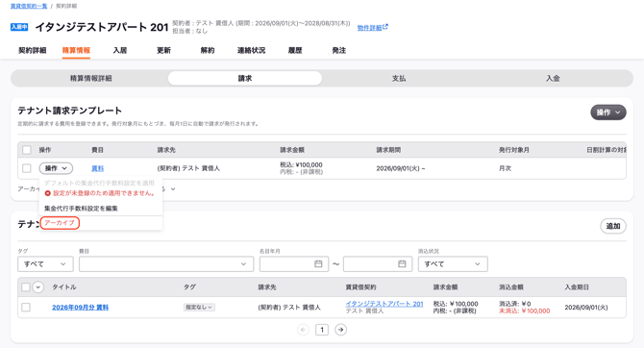644x348 pixels.
Task: Open the dark 操作 dropdown for templates
Action: click(x=608, y=112)
